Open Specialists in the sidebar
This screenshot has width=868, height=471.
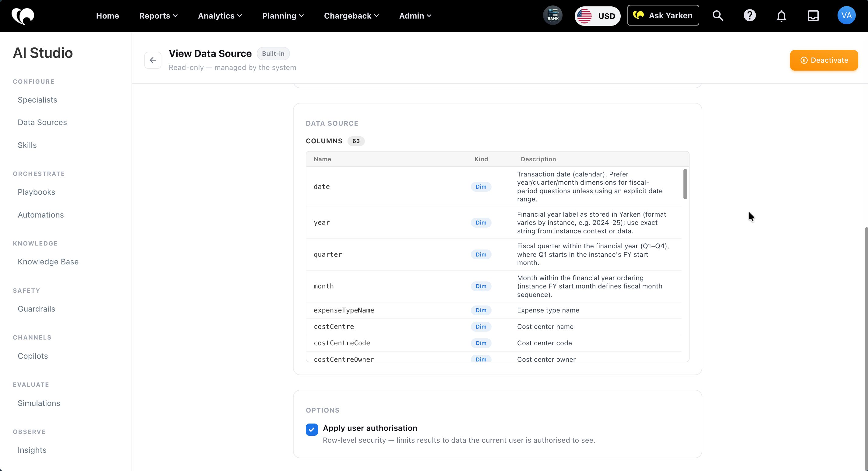(37, 100)
